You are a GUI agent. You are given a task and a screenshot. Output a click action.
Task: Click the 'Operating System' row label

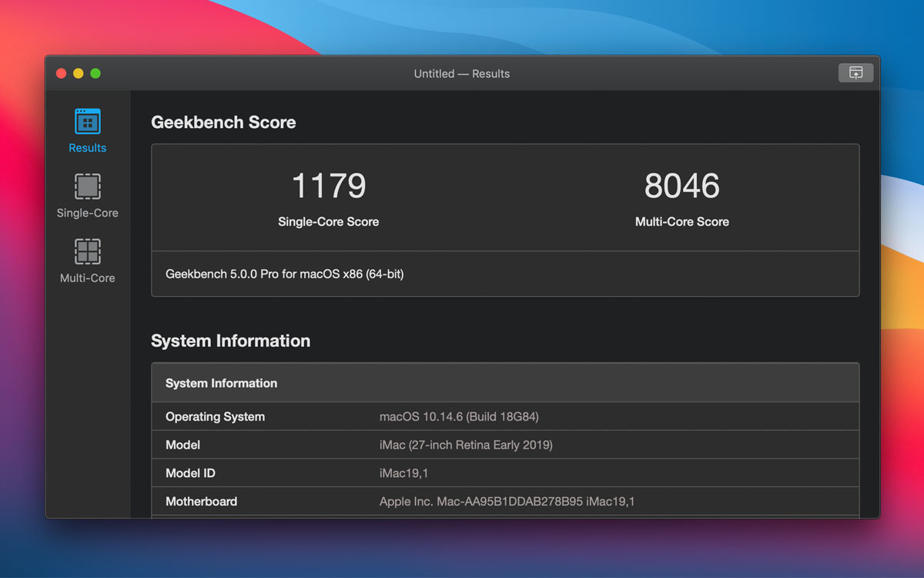[215, 417]
